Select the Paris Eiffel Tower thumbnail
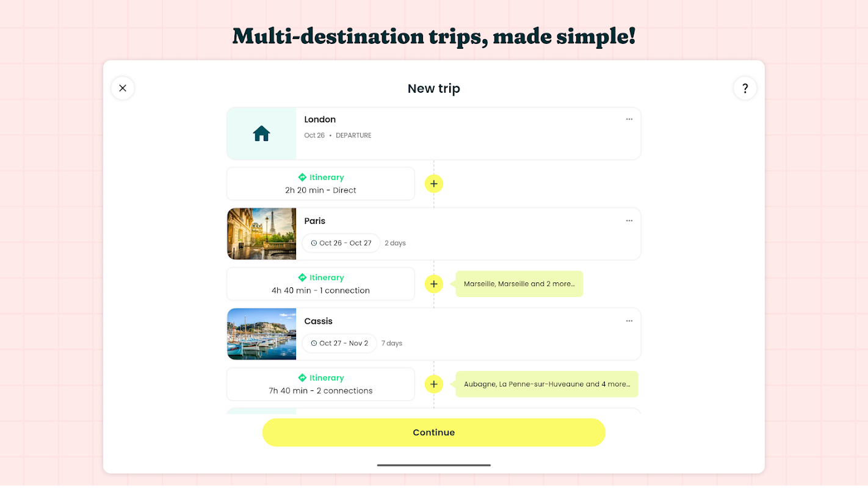868x488 pixels. 261,234
